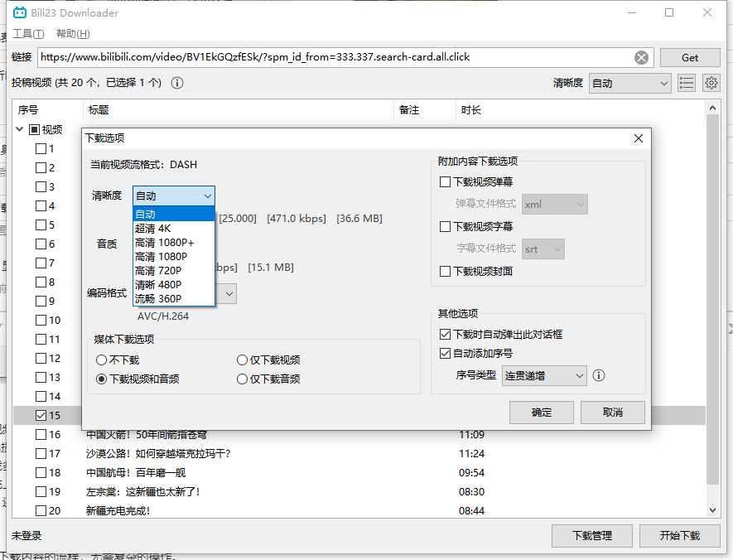This screenshot has width=733, height=560.
Task: Click the URL link input field
Action: click(331, 57)
